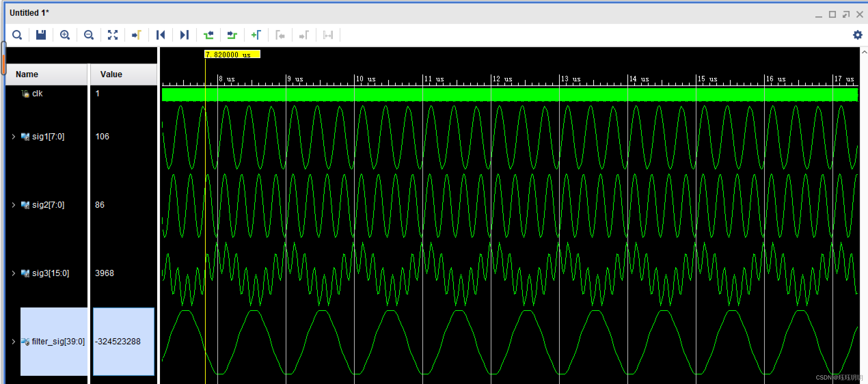Select the clk signal row
Viewport: 868px width, 384px height.
[x=37, y=94]
